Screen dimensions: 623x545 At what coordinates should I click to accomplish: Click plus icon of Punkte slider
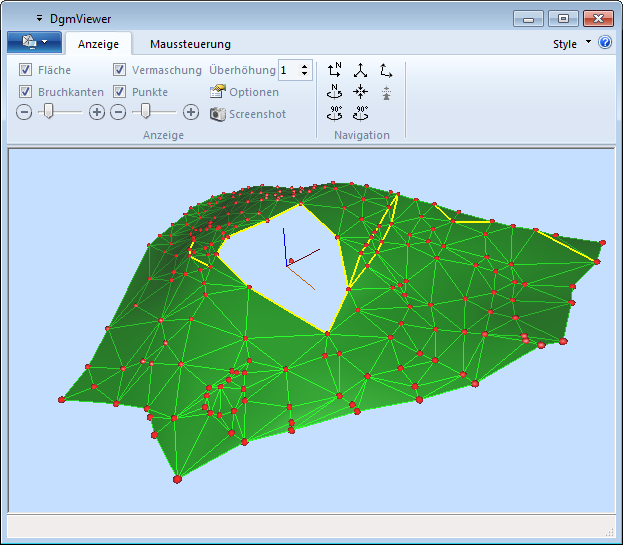point(191,112)
